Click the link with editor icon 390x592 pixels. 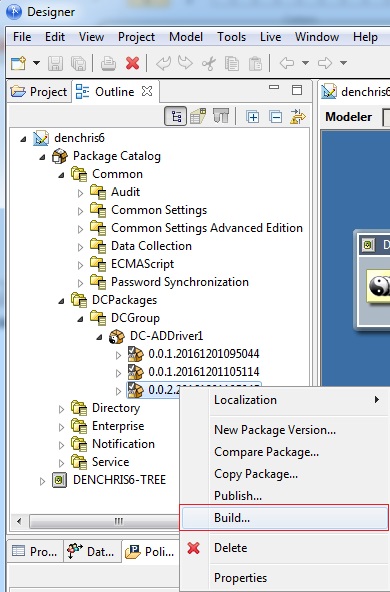(298, 116)
